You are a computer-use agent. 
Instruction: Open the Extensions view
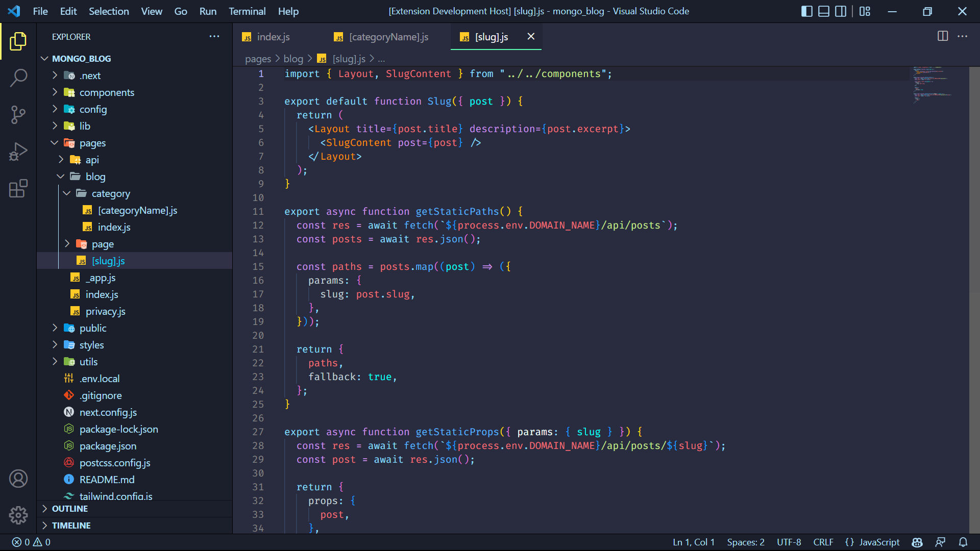pos(18,188)
